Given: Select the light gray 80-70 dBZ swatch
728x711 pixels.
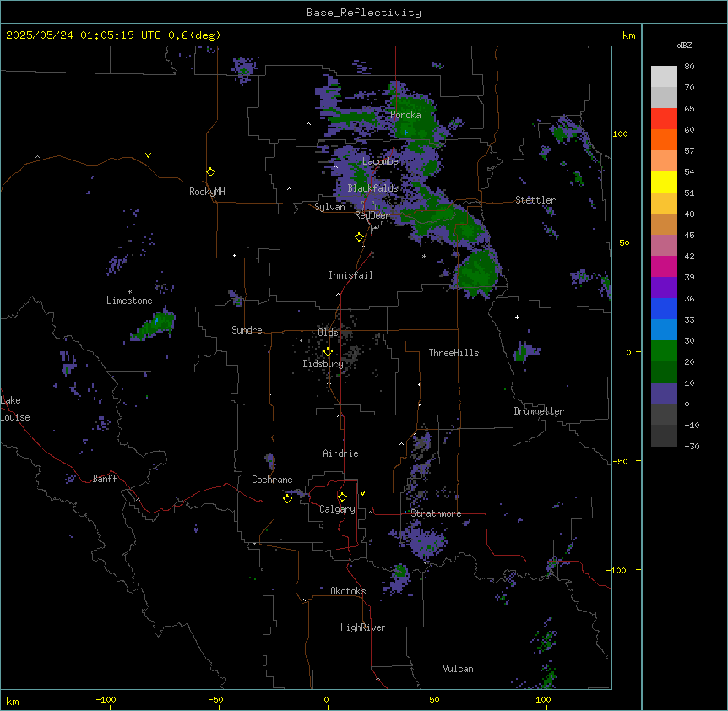Looking at the screenshot, I should pos(664,77).
